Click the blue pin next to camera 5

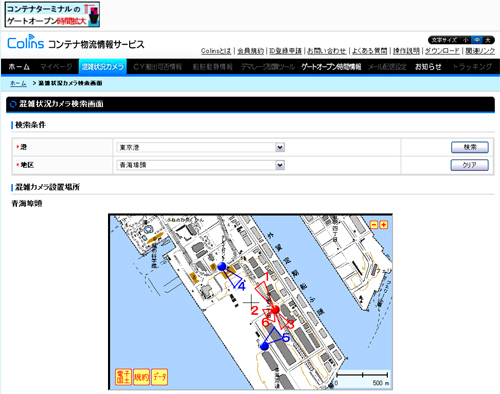tap(264, 346)
